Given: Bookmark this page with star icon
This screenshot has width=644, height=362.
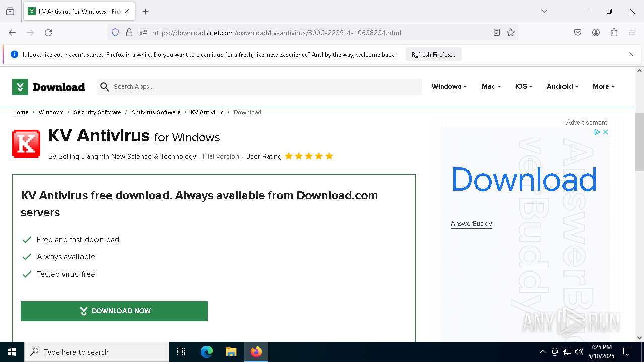Looking at the screenshot, I should pyautogui.click(x=511, y=32).
